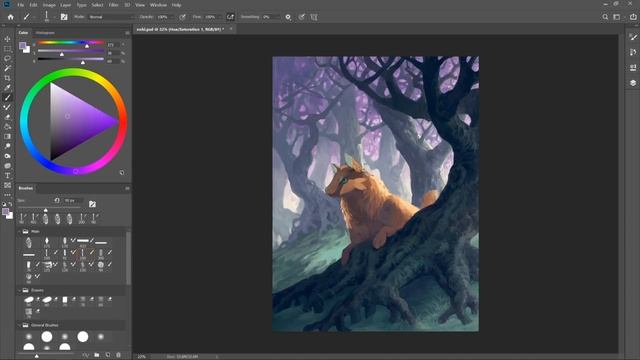Open the Image menu
Viewport: 640px width, 360px height.
tap(49, 5)
